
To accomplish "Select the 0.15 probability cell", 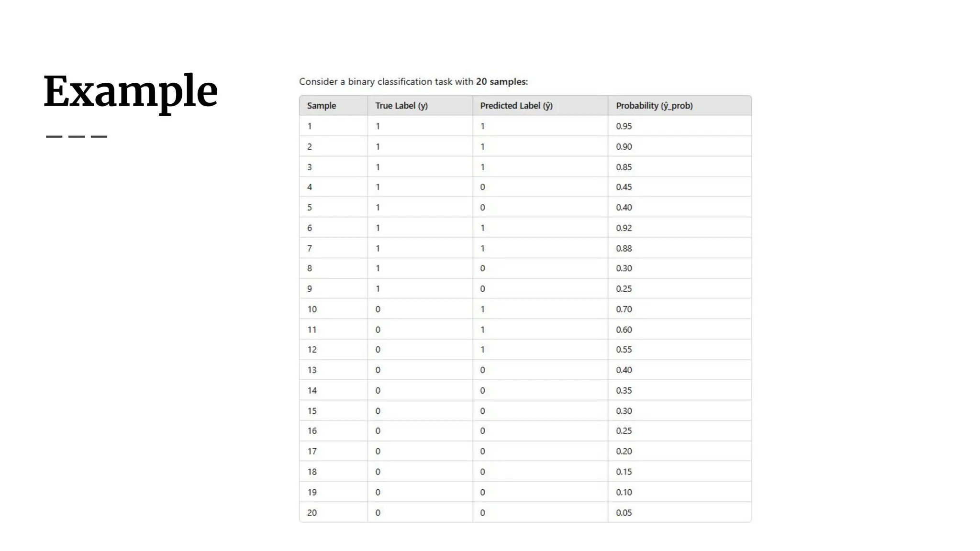I will click(x=624, y=472).
